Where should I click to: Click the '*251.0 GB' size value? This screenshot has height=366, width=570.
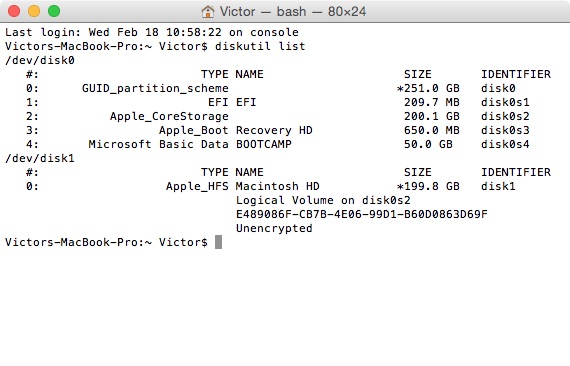click(x=428, y=88)
